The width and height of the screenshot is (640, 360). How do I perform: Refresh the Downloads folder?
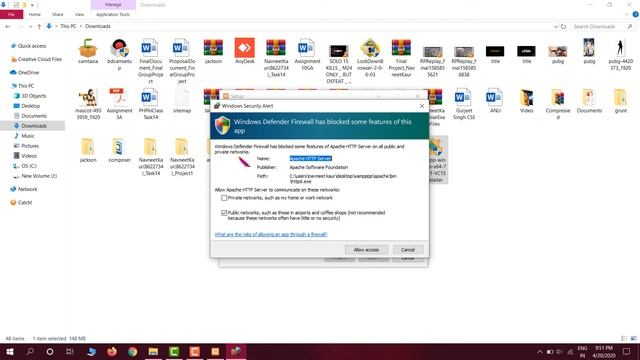[x=563, y=27]
